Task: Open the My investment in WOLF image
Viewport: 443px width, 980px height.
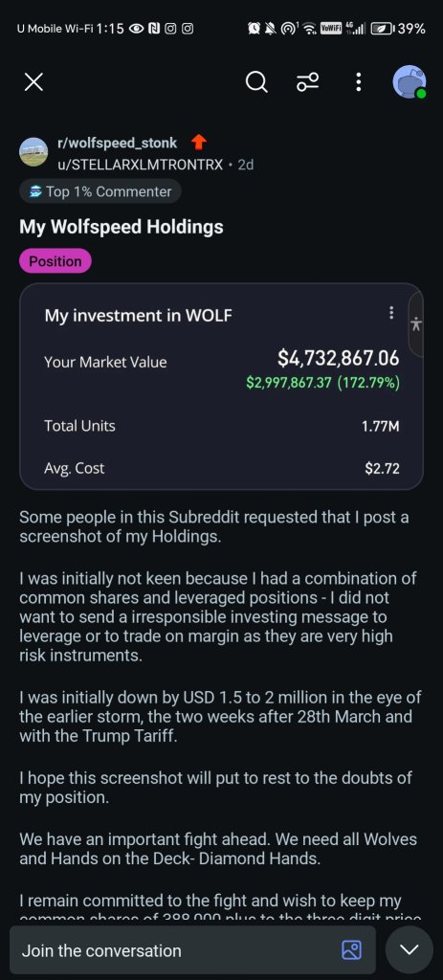Action: (x=221, y=387)
